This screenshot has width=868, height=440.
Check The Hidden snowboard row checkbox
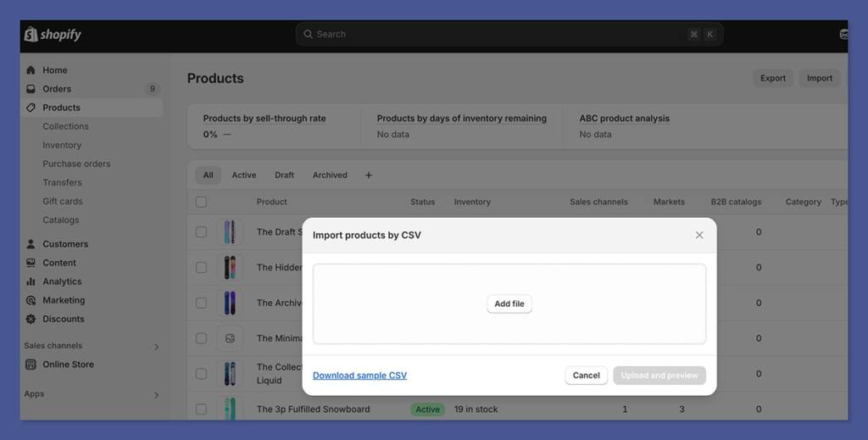coord(201,267)
